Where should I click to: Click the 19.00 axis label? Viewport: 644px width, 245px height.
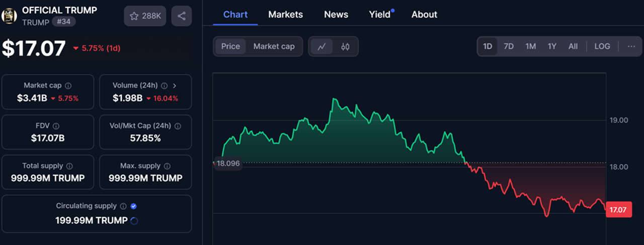coord(619,120)
